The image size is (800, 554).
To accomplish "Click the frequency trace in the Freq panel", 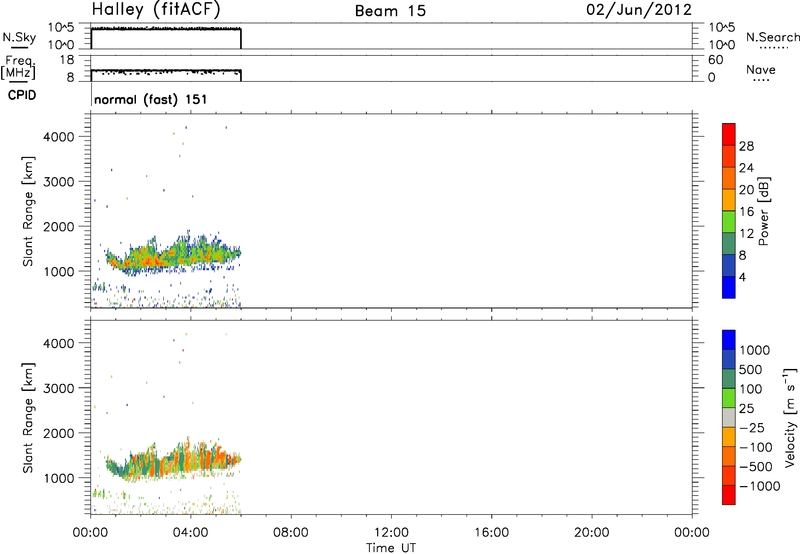I will pyautogui.click(x=166, y=70).
